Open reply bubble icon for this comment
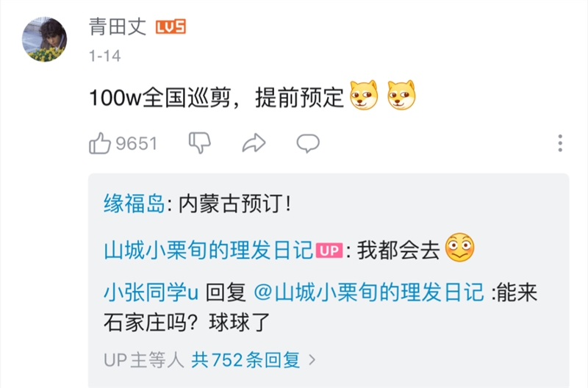The image size is (588, 388). [x=308, y=143]
